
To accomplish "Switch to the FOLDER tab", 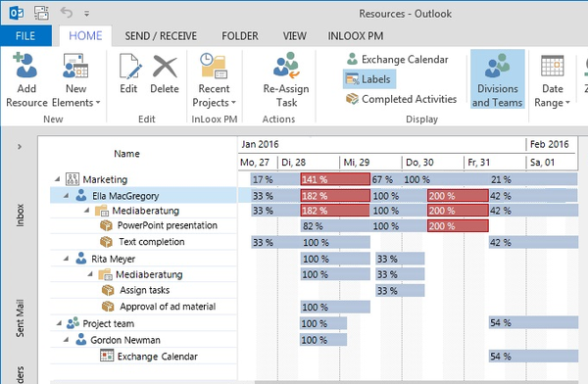I will click(x=240, y=36).
